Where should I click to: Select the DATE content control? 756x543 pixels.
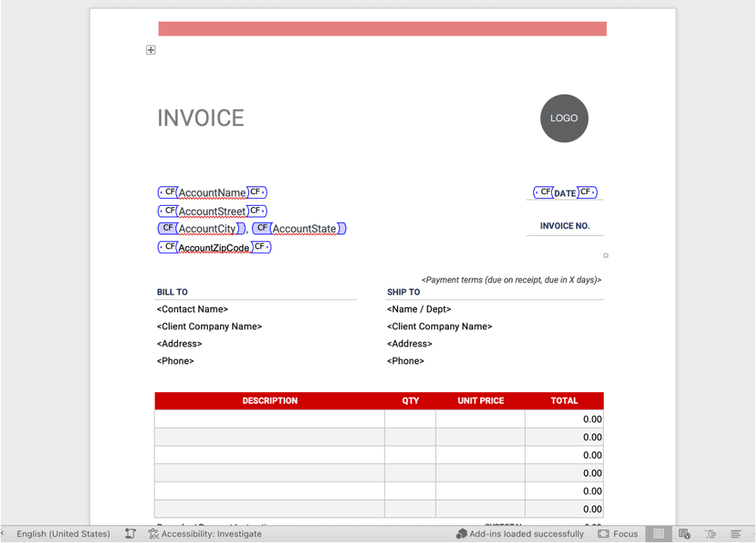pyautogui.click(x=565, y=192)
